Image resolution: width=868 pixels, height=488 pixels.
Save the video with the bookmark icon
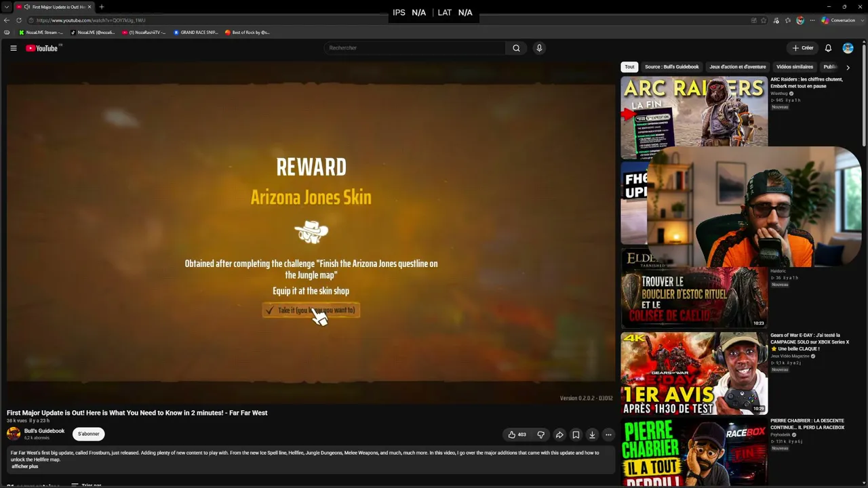576,434
